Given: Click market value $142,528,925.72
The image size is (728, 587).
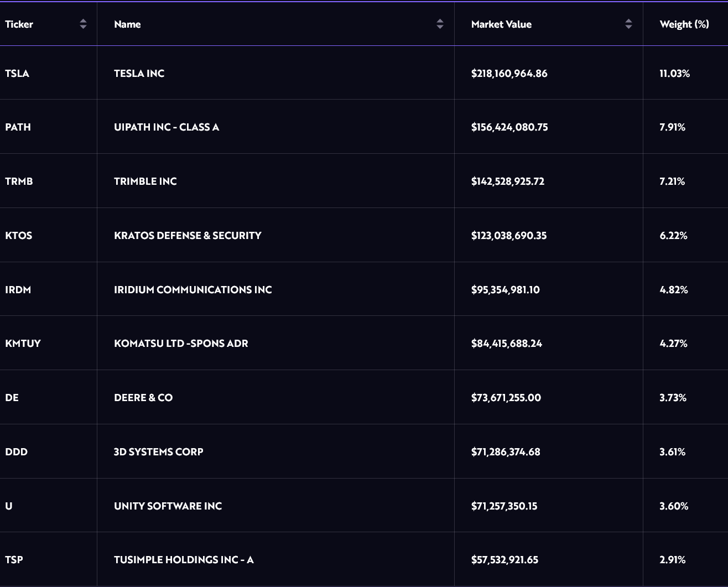Looking at the screenshot, I should click(x=508, y=181).
